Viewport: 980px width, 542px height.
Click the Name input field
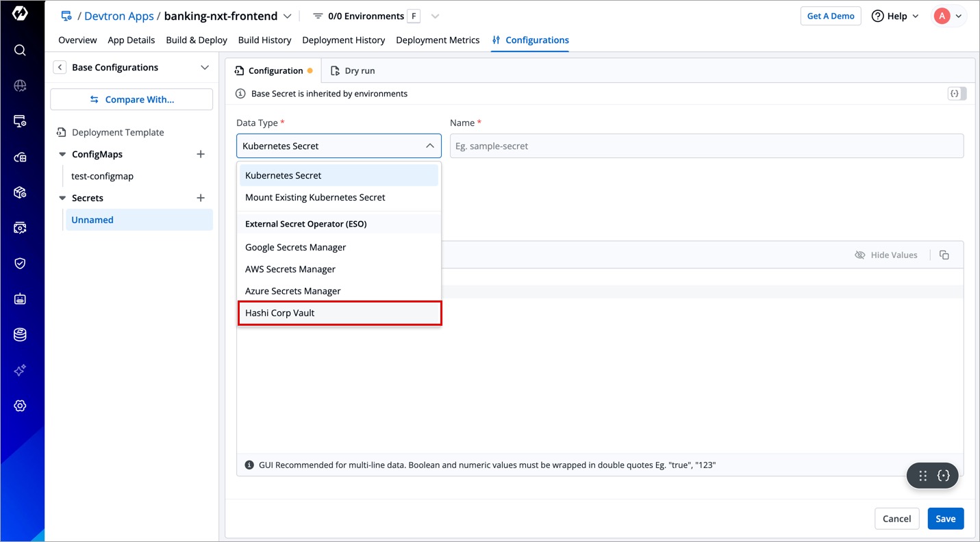point(706,146)
